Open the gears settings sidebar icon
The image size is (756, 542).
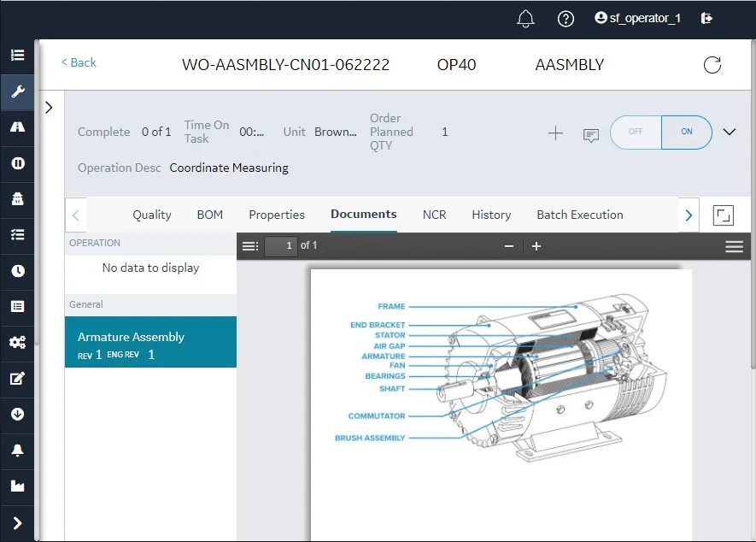[17, 342]
